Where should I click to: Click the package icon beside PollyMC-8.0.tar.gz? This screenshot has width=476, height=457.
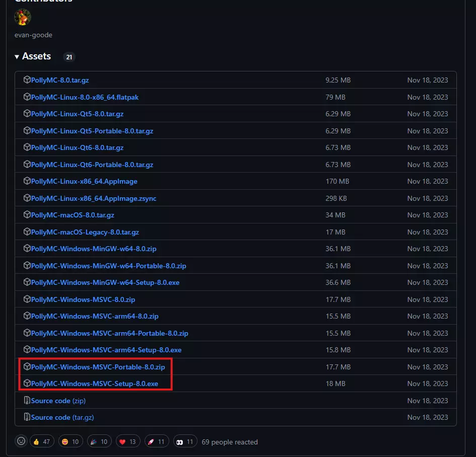[x=27, y=80]
